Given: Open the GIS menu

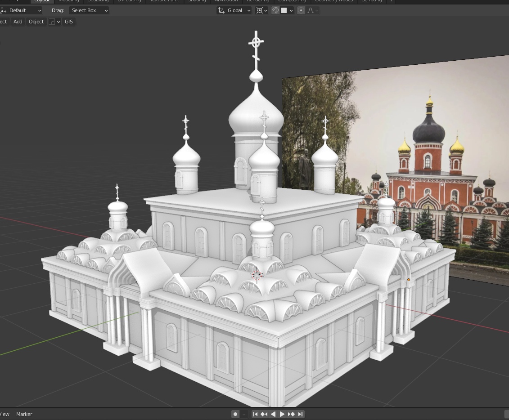Looking at the screenshot, I should pos(69,22).
